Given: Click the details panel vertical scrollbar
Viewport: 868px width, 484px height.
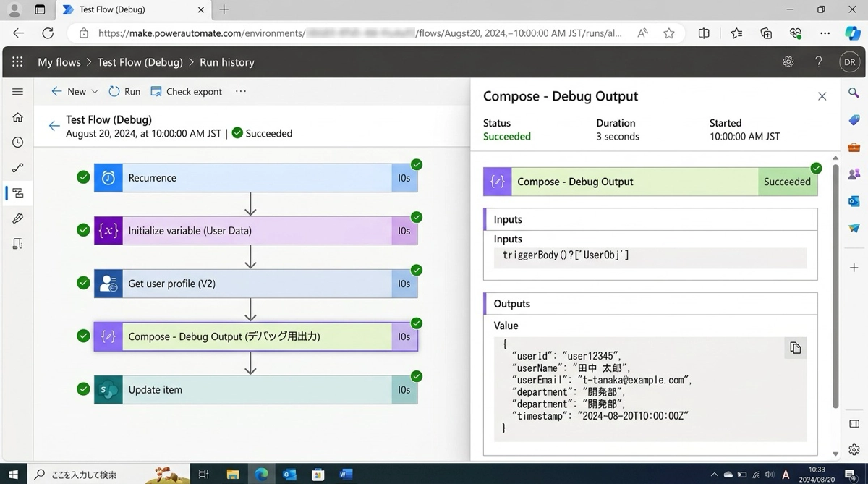Looking at the screenshot, I should click(835, 289).
